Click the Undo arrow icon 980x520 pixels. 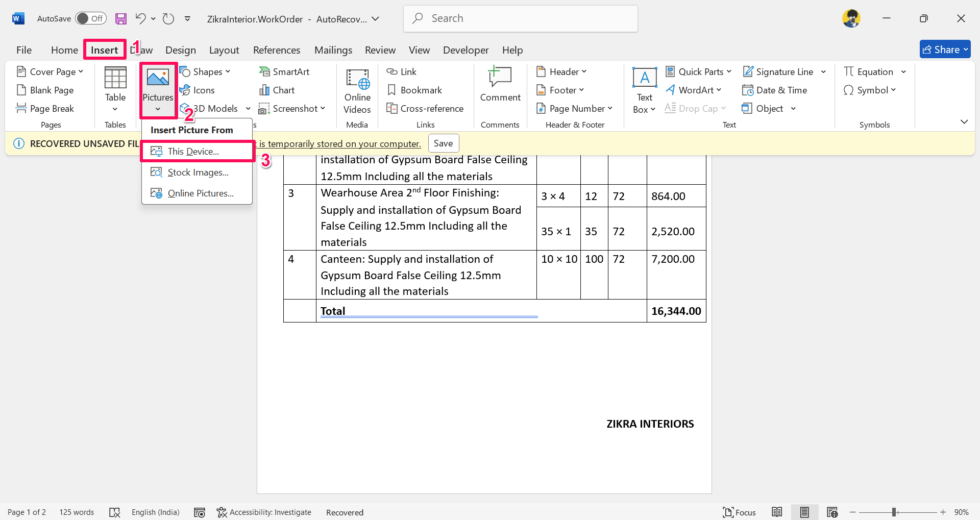(140, 19)
